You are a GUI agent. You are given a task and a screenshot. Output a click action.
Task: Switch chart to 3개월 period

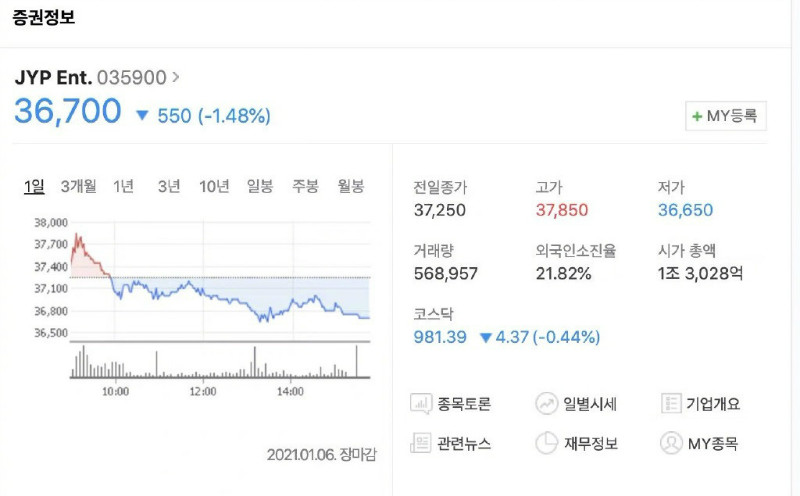coord(78,186)
